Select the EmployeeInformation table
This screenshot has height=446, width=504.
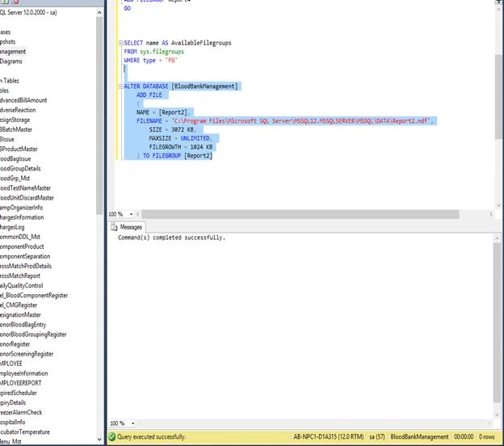coord(24,373)
